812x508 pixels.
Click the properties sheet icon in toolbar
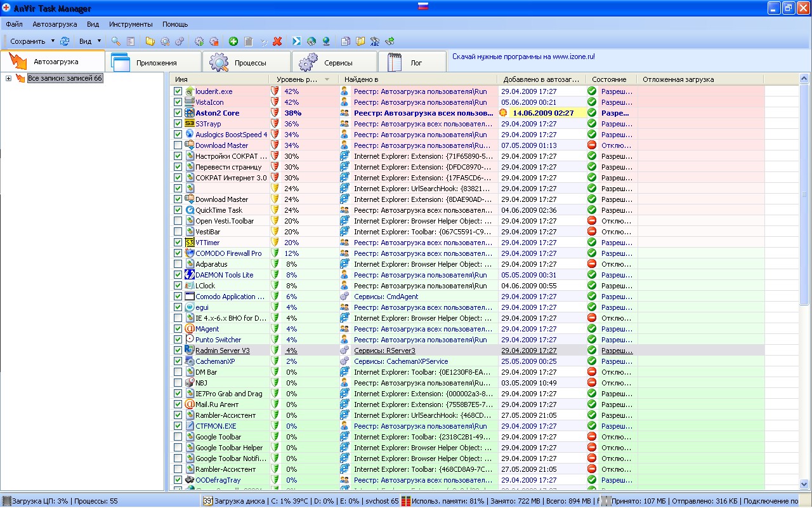[x=131, y=41]
